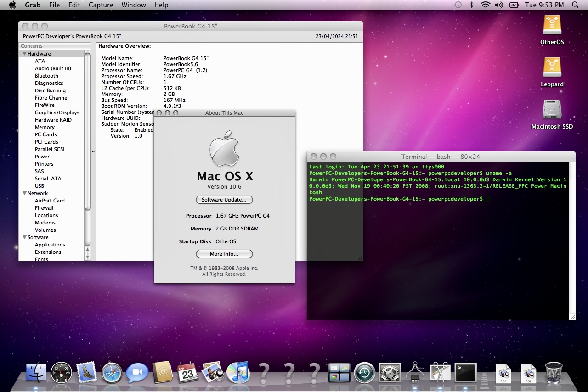Select AirPort Card under Network

coord(50,201)
